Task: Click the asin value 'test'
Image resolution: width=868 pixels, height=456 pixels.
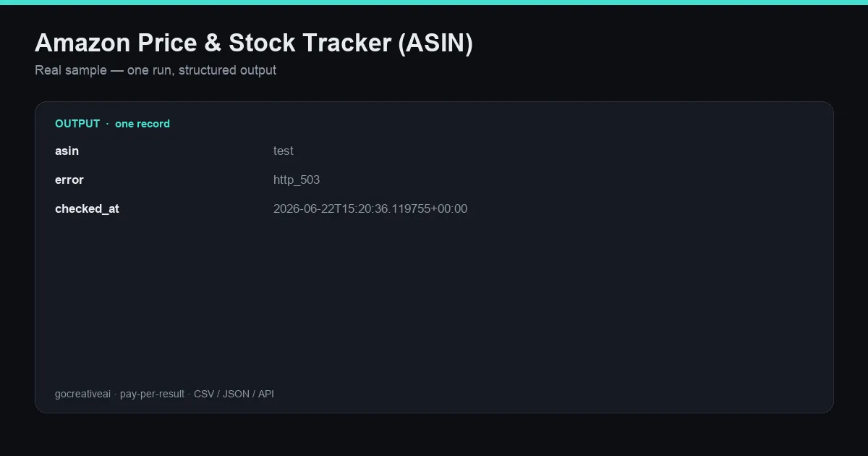Action: click(284, 151)
